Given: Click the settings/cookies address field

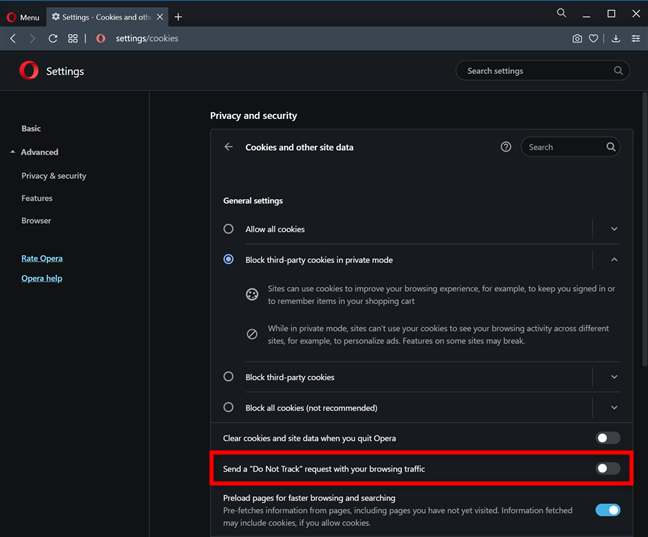Looking at the screenshot, I should (x=147, y=38).
